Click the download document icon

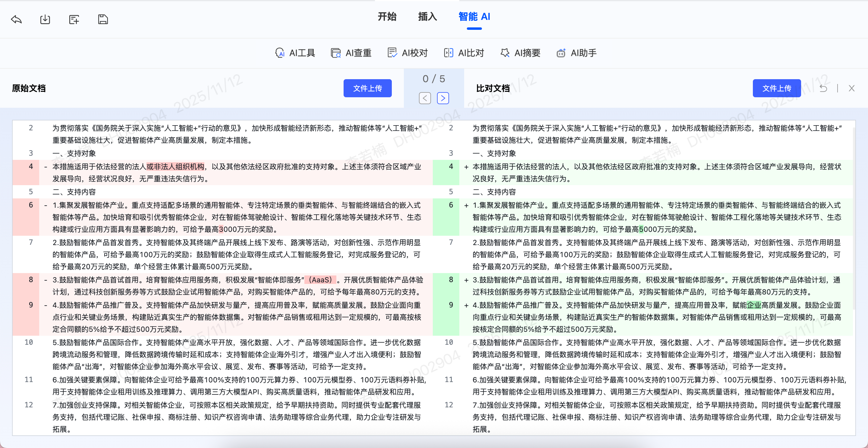(45, 20)
